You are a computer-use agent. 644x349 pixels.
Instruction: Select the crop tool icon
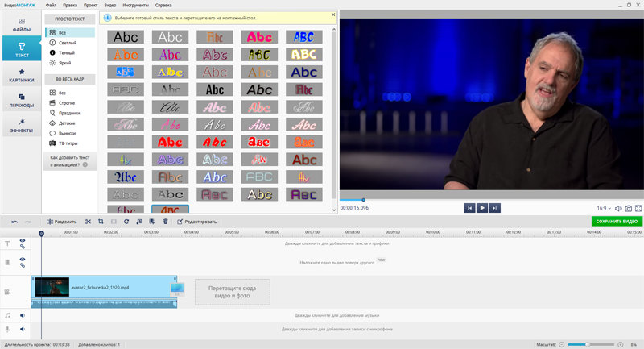click(x=101, y=221)
